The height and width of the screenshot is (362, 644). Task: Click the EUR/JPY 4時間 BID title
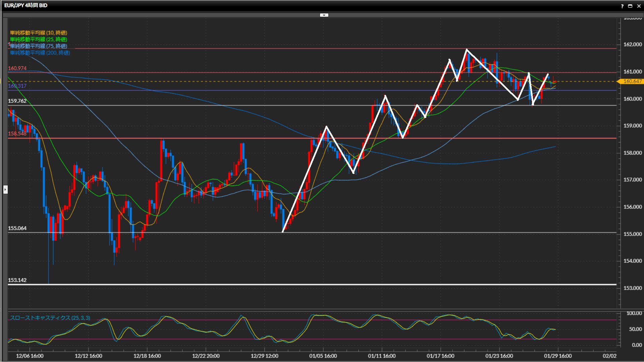(x=26, y=5)
